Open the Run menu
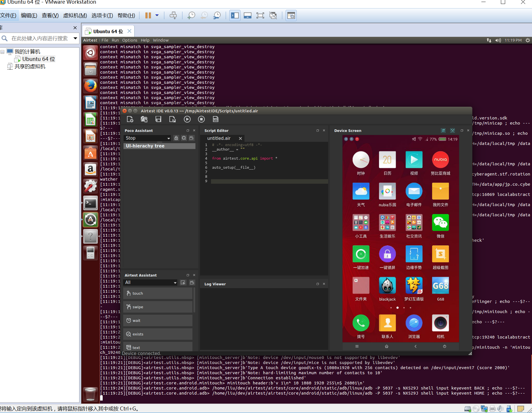This screenshot has height=413, width=532. coord(115,40)
